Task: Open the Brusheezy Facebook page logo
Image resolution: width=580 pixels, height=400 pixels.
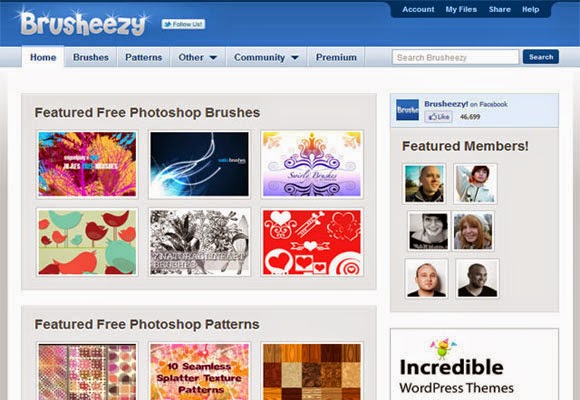Action: coord(407,110)
